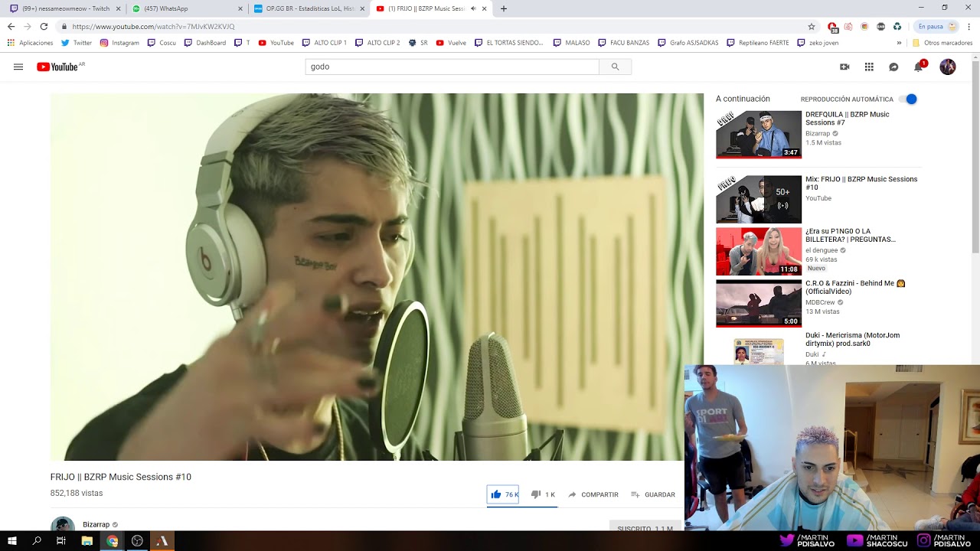Mute the FRIJO tab via speaker icon

[473, 8]
